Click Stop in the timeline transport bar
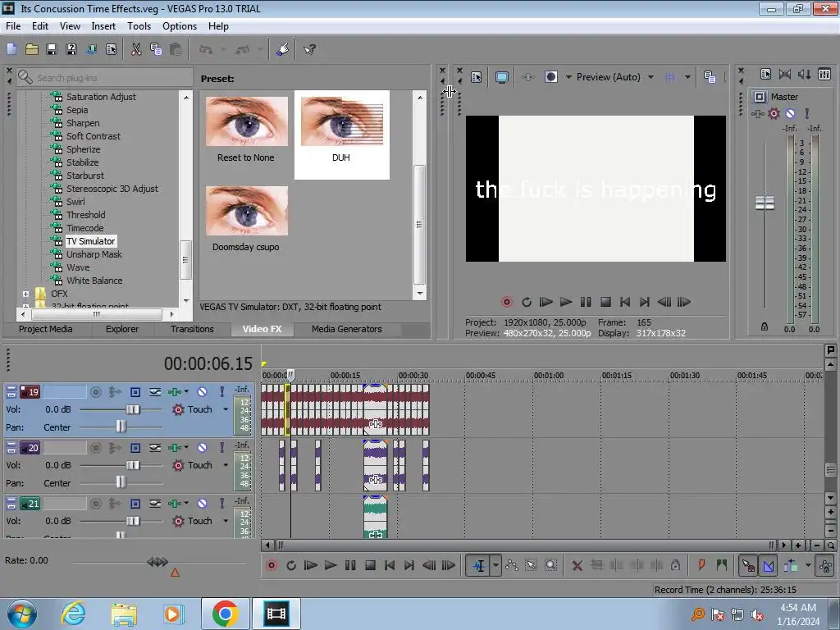The height and width of the screenshot is (630, 840). pos(370,565)
